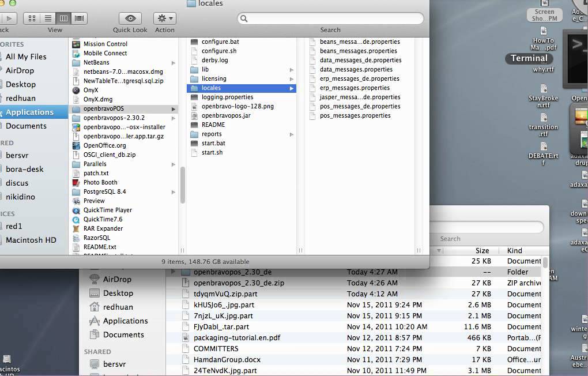Viewport: 588px width, 376px height.
Task: Select openbravopo...-osx-installer icon
Action: point(76,127)
